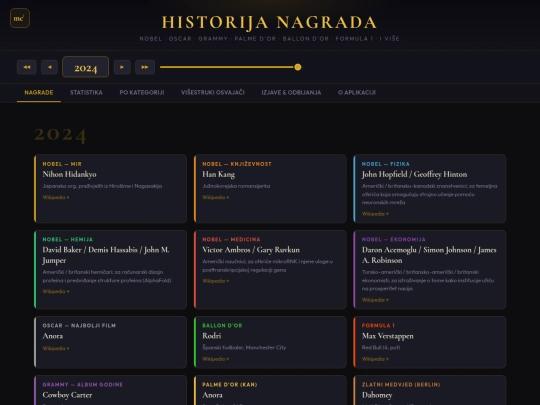Open Wikipedia link for Han Kang
540x405 pixels.
coord(216,197)
